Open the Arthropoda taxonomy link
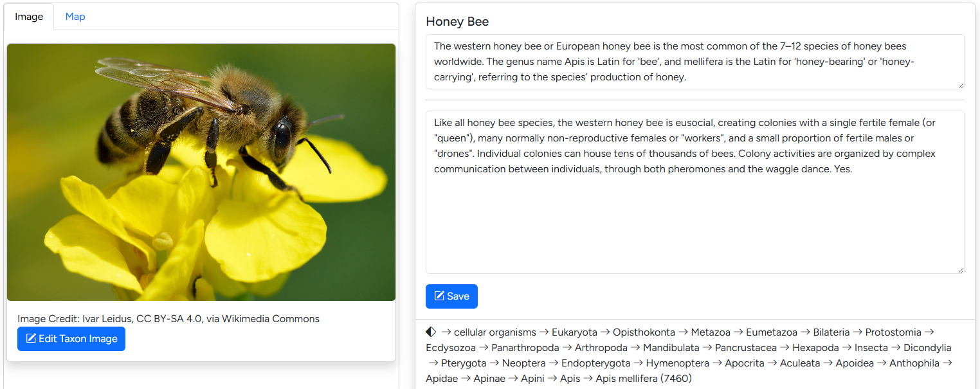Screen dimensions: 980x389 tap(601, 347)
